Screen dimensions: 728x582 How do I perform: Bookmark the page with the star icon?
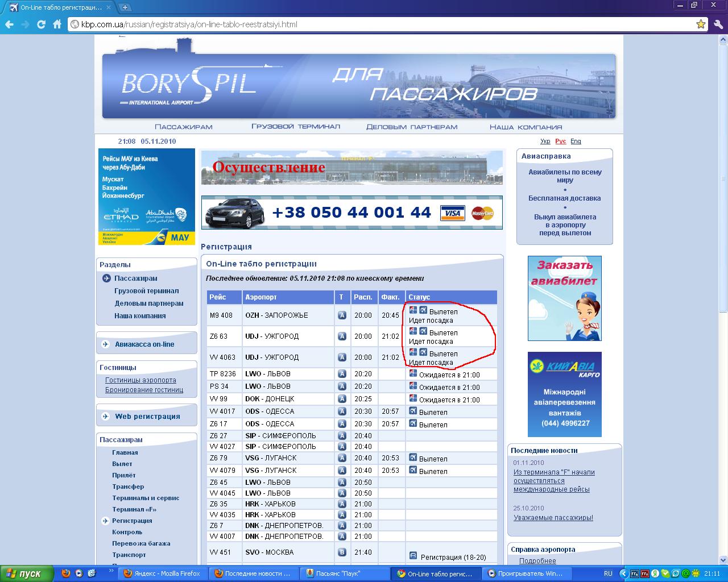point(701,24)
